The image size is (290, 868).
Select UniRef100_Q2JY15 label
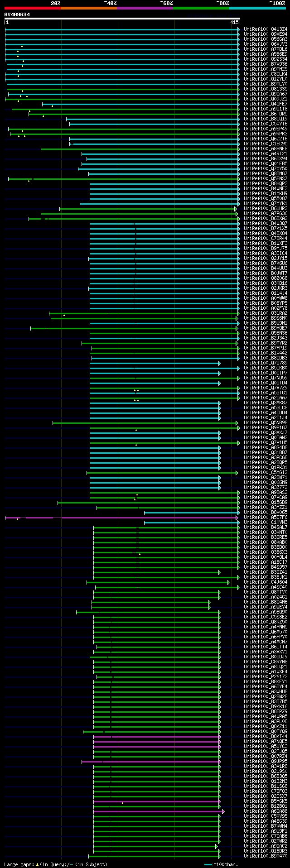pos(266,259)
